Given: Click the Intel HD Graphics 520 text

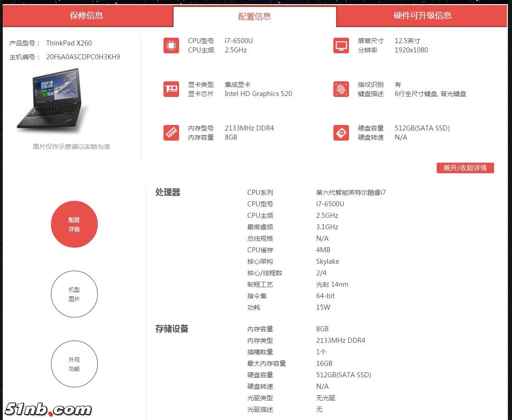Looking at the screenshot, I should (x=258, y=94).
